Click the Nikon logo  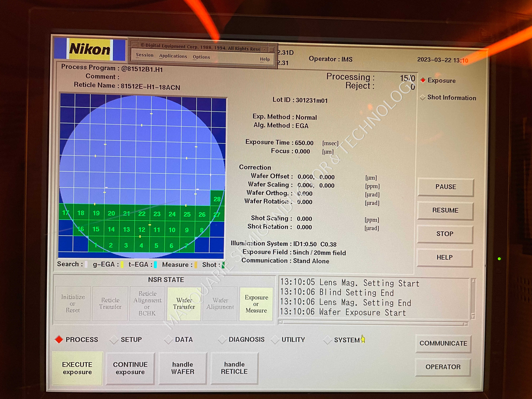[x=89, y=49]
